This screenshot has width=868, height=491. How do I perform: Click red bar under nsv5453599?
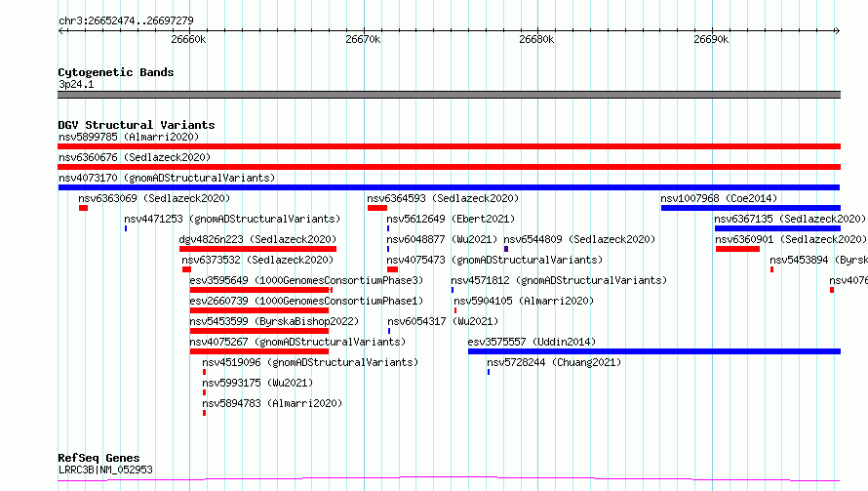[259, 331]
